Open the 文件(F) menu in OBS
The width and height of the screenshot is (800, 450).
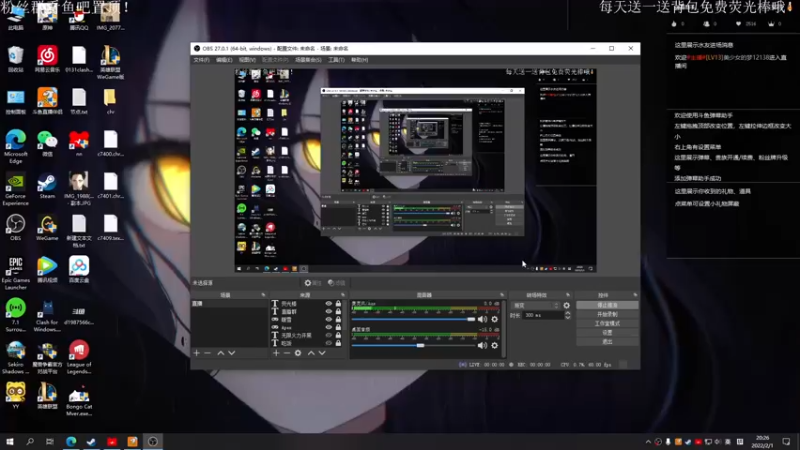pyautogui.click(x=201, y=60)
